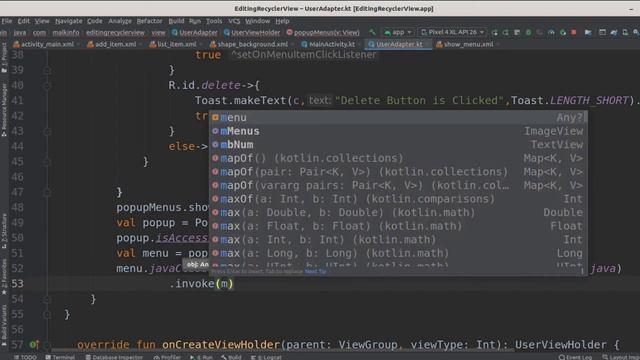Choose 'max(a: Double, b: Double)' suggestion

(x=398, y=212)
